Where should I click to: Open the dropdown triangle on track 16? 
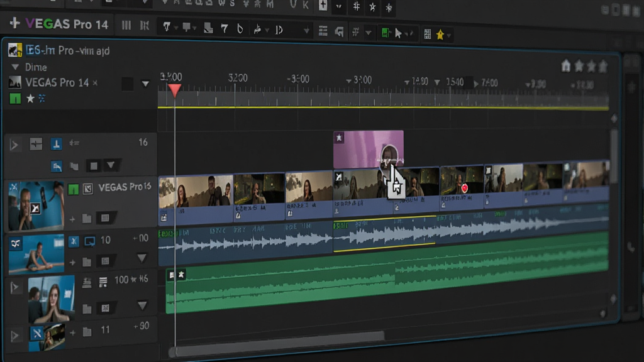coord(111,165)
